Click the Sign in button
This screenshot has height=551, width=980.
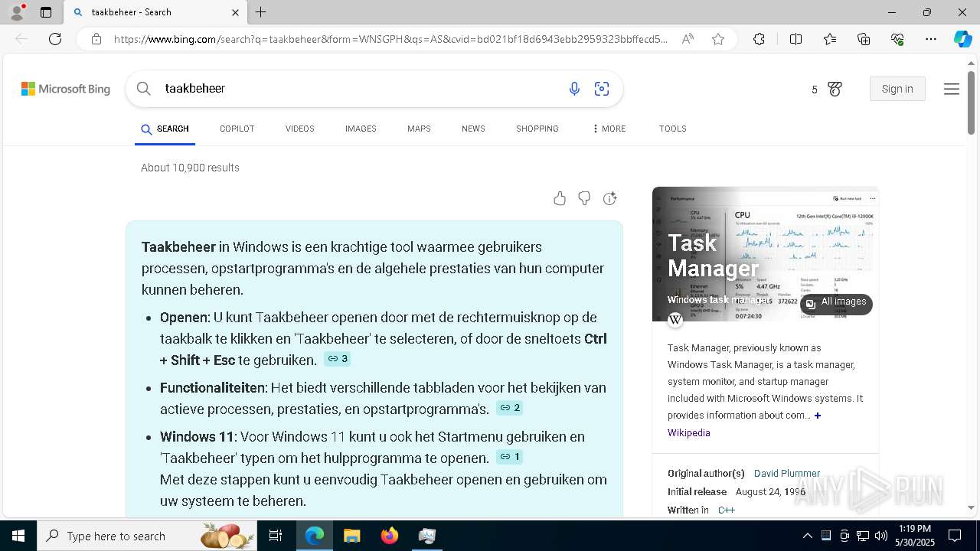[897, 89]
